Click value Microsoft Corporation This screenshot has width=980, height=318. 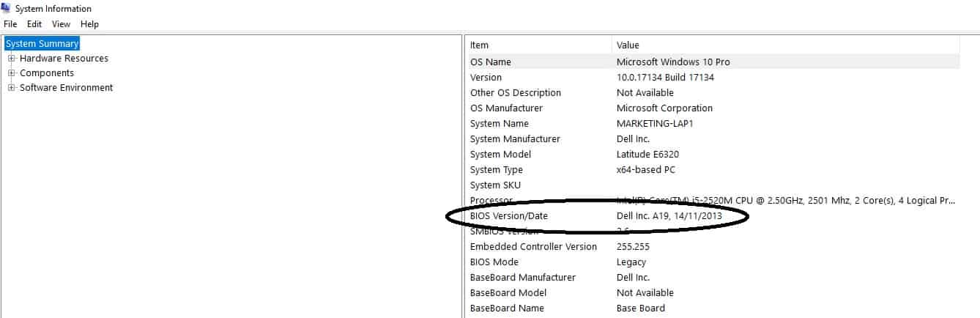pos(664,108)
